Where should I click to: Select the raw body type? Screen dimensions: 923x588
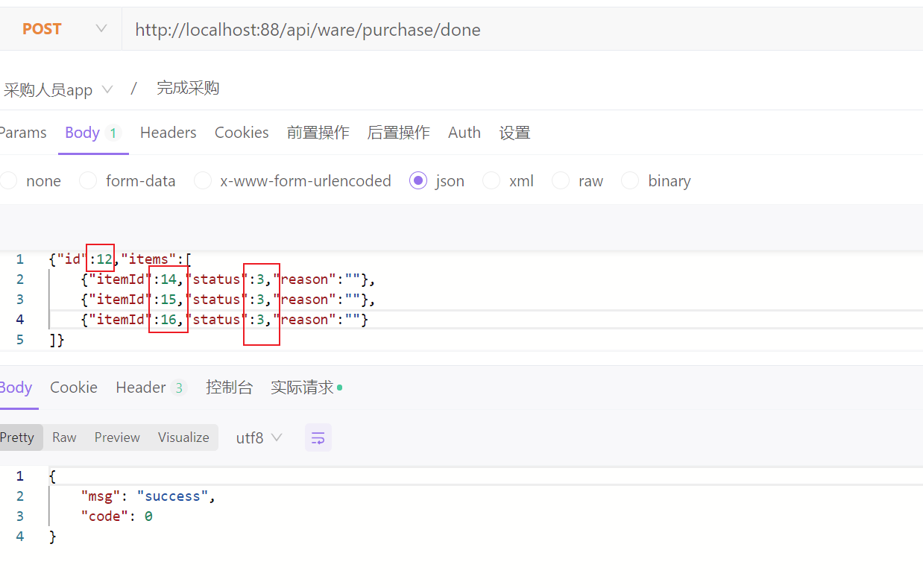click(x=578, y=181)
